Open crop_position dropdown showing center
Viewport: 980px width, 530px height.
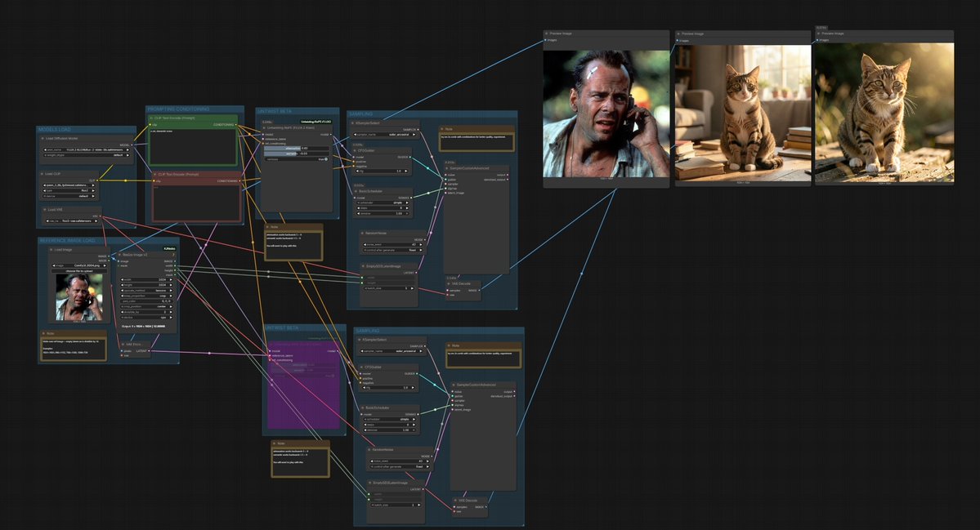(146, 306)
